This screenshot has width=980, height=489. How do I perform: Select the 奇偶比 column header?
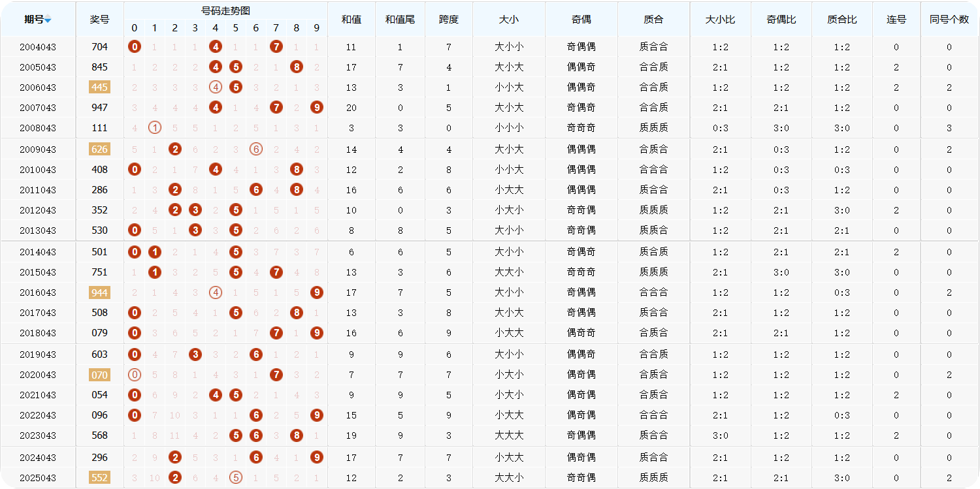point(781,20)
